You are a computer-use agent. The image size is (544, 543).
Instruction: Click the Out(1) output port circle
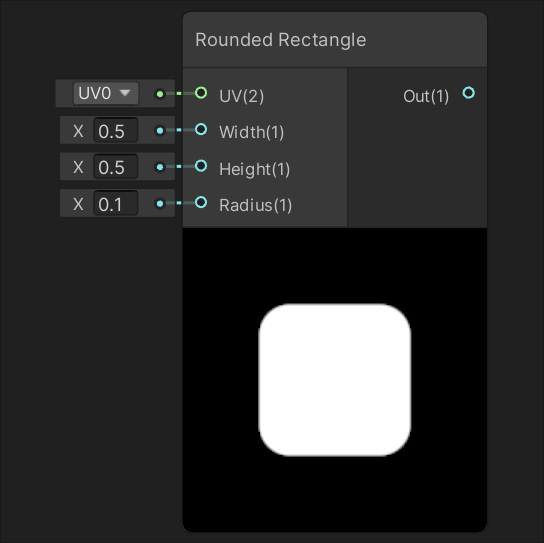[469, 93]
